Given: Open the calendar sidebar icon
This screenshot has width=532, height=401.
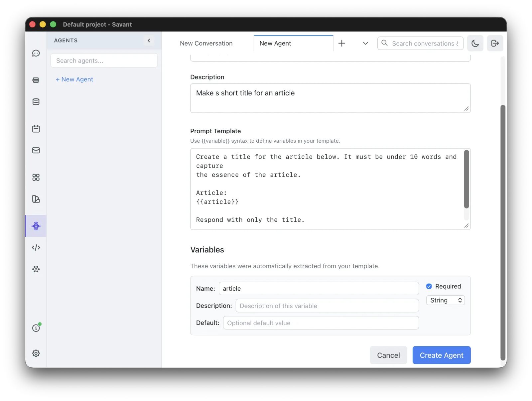Looking at the screenshot, I should [x=36, y=129].
